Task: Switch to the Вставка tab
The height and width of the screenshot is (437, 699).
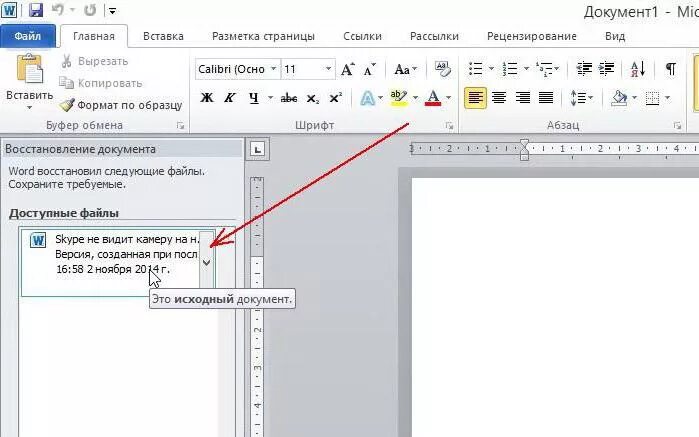Action: (x=163, y=36)
